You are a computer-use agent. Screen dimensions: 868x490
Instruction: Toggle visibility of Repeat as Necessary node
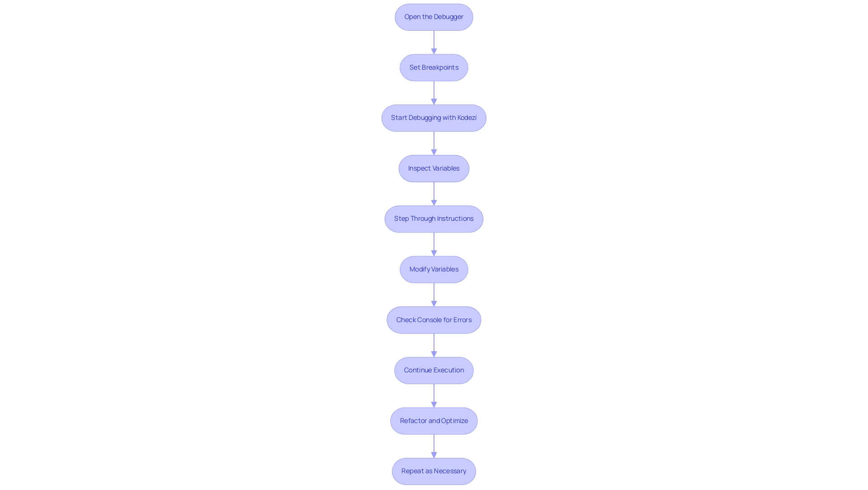click(x=434, y=471)
